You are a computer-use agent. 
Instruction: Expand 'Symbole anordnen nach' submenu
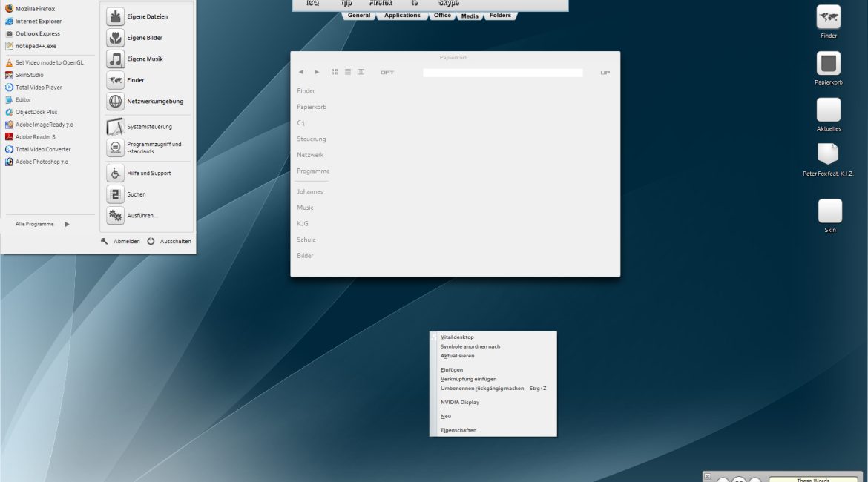point(470,346)
